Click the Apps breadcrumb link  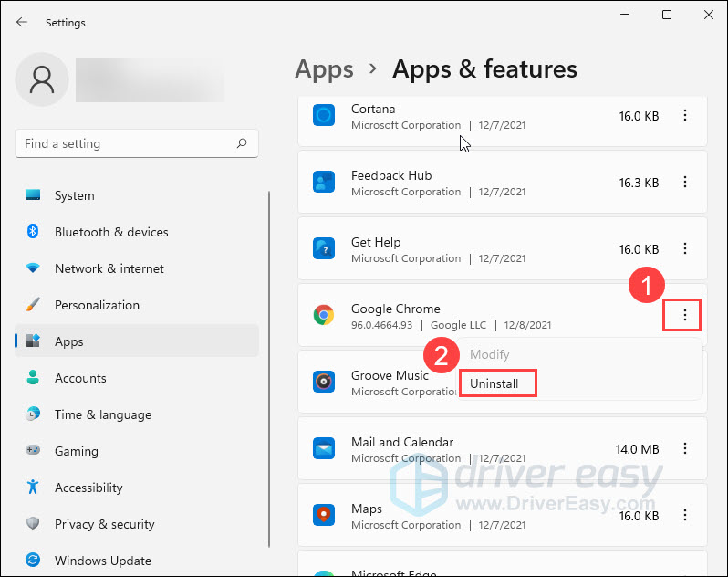pos(324,69)
